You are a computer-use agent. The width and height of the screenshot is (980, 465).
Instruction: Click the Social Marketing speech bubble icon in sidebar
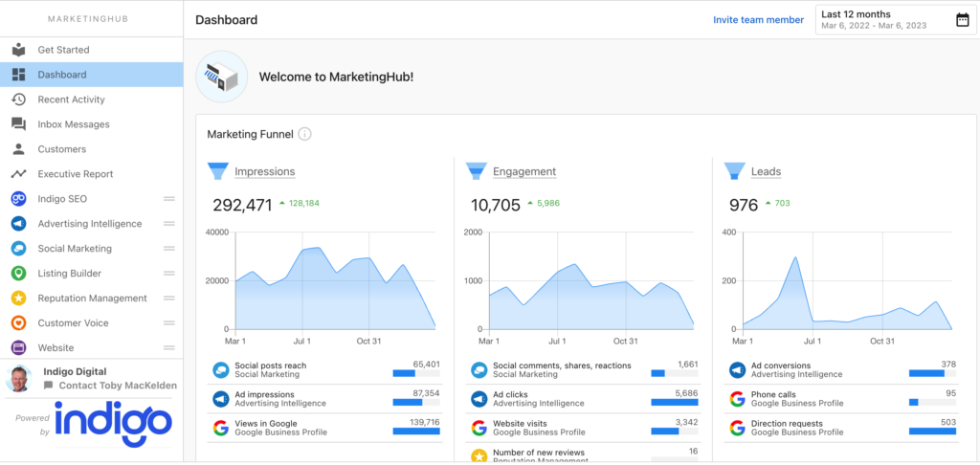tap(19, 249)
